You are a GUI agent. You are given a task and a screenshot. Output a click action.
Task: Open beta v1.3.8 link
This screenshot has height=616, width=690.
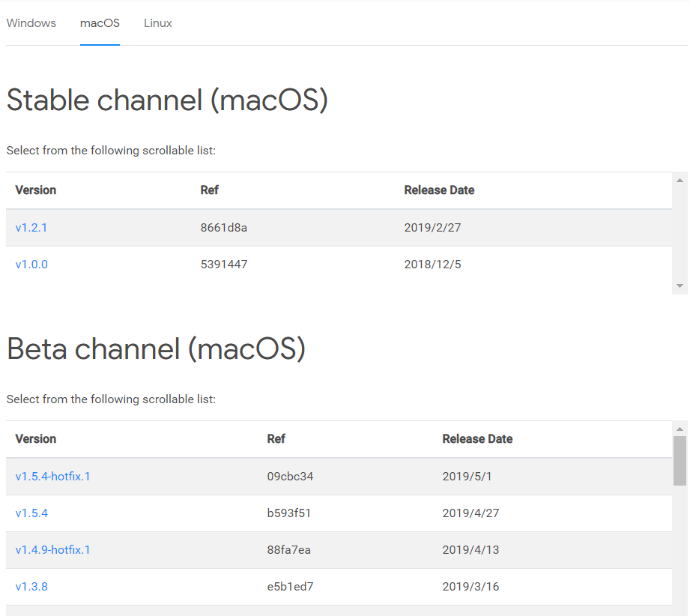tap(31, 587)
